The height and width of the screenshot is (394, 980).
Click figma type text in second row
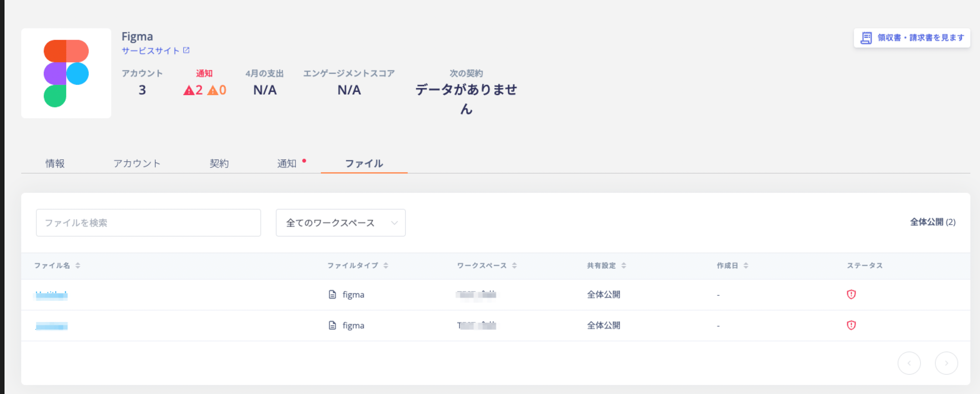pos(353,326)
